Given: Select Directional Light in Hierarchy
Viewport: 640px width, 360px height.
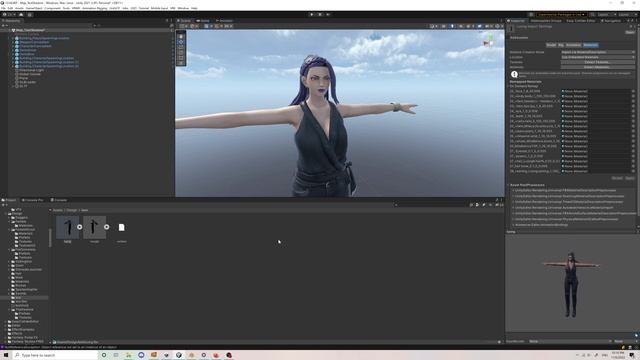Looking at the screenshot, I should 32,70.
